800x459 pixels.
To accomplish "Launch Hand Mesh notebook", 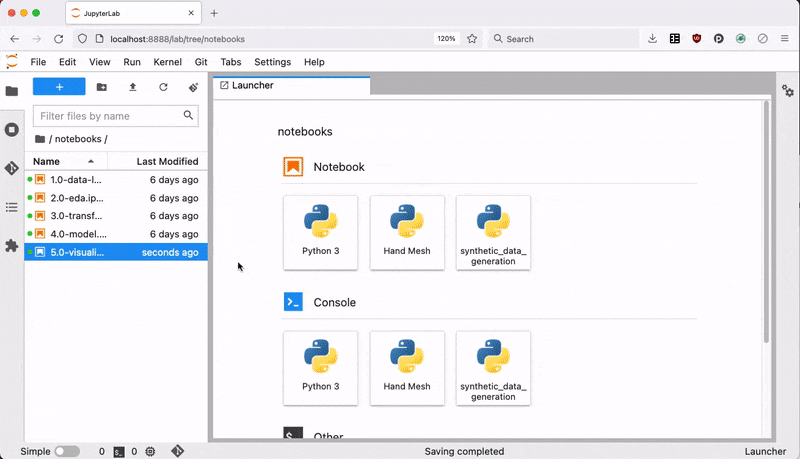I will click(x=407, y=233).
